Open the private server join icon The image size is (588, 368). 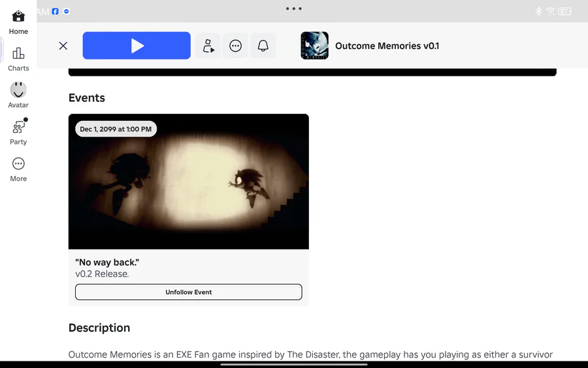tap(208, 46)
